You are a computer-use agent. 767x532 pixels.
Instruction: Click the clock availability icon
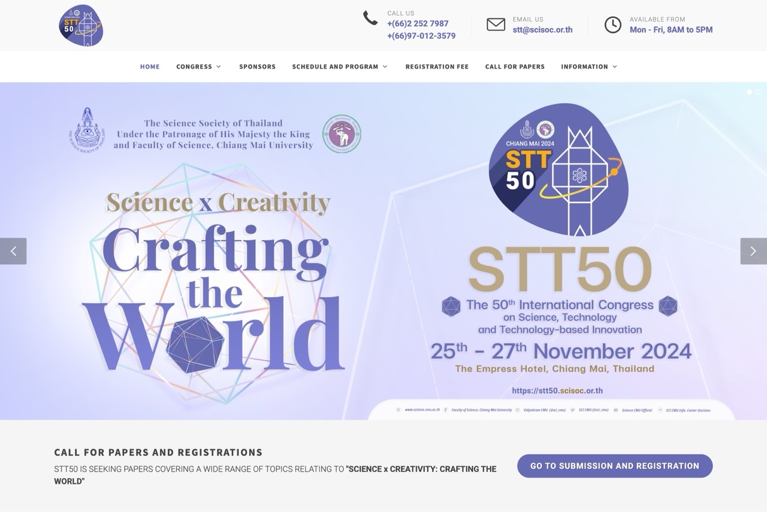coord(612,25)
